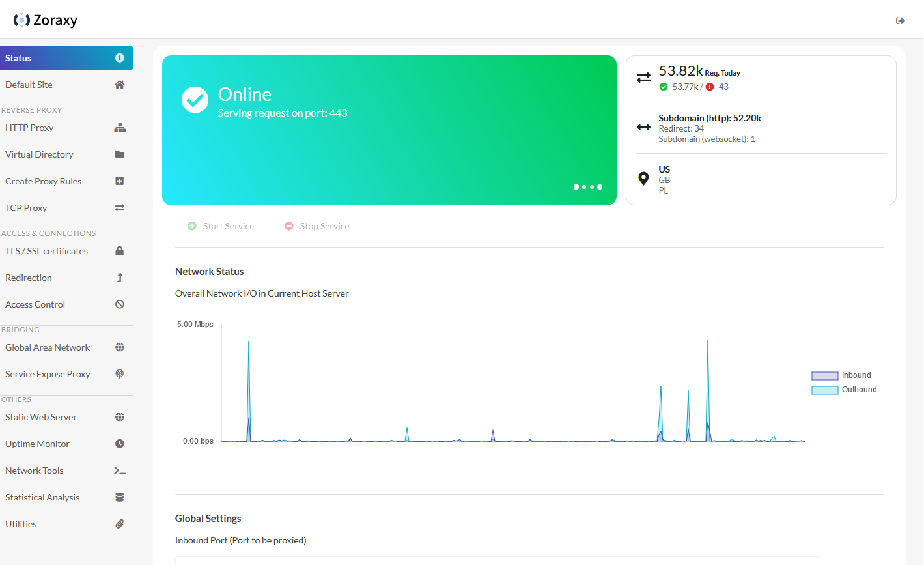924x565 pixels.
Task: Click the arrow icon beside Redirection
Action: tap(120, 278)
